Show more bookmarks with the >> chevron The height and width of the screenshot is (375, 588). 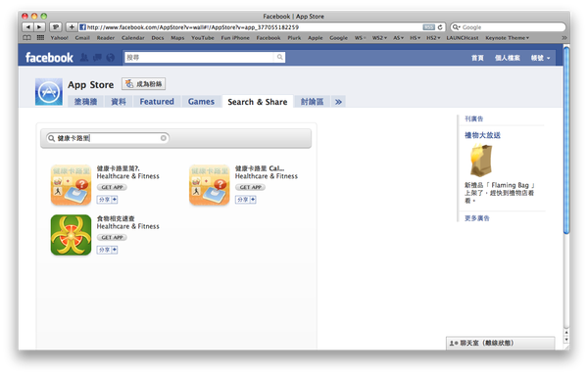tap(563, 38)
